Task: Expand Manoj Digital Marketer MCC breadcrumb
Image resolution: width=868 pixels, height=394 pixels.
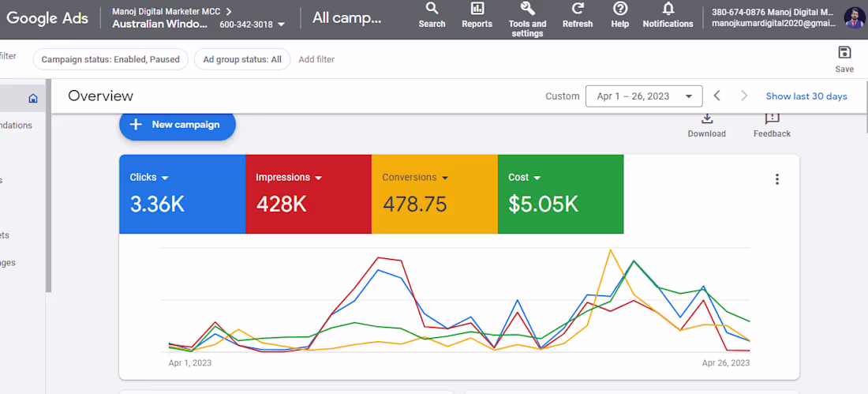Action: pos(171,11)
